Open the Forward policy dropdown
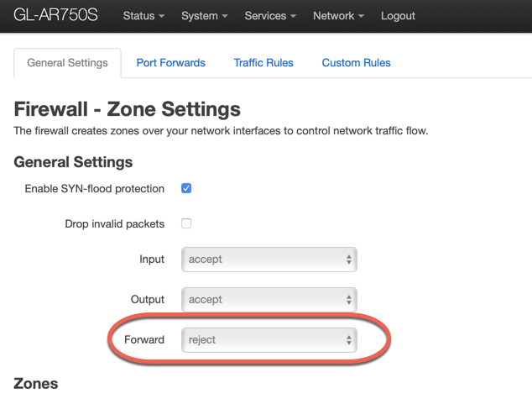 pyautogui.click(x=269, y=340)
